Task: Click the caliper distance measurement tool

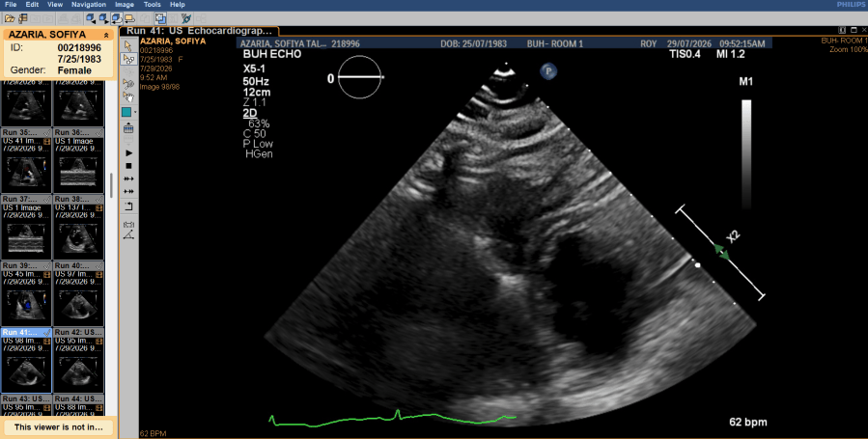Action: (x=128, y=224)
